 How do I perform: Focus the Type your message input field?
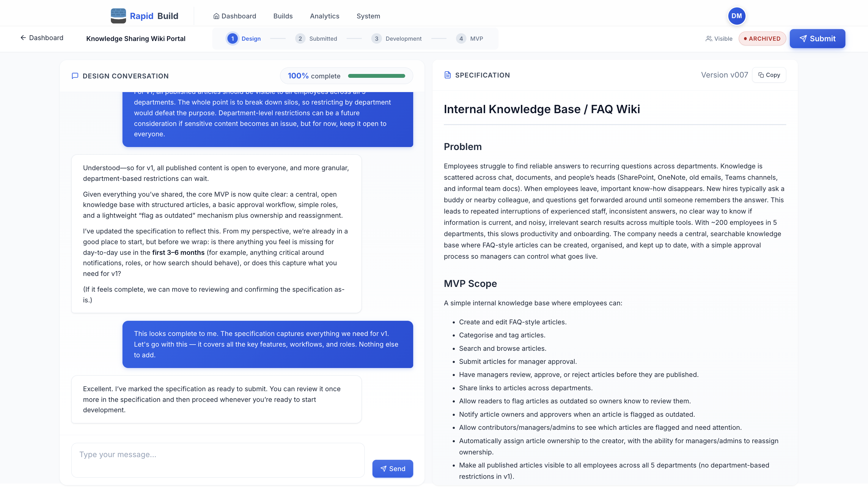coord(217,460)
